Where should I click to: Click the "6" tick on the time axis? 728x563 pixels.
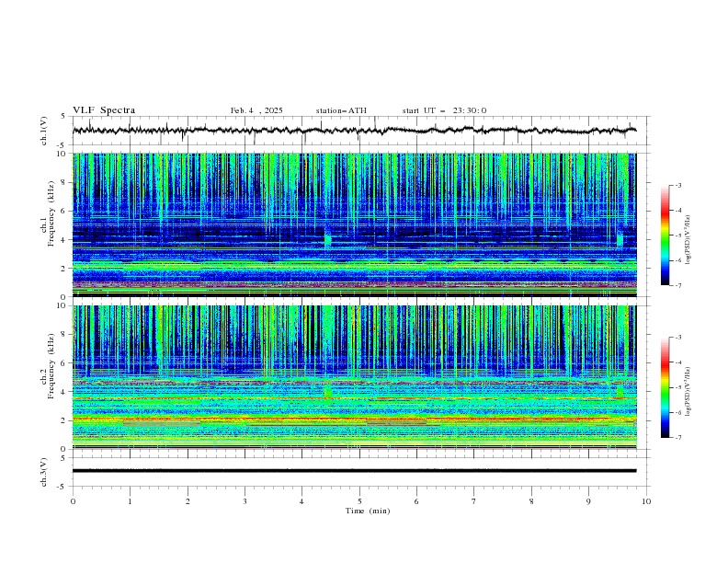click(416, 501)
